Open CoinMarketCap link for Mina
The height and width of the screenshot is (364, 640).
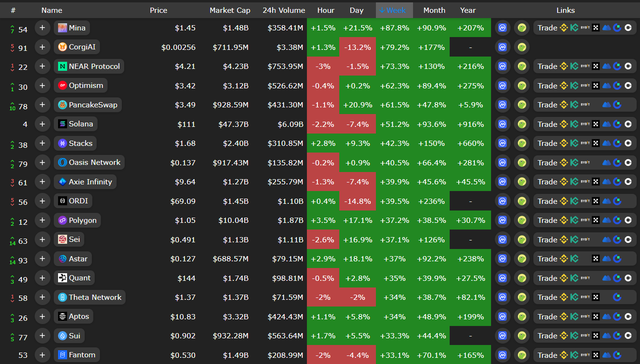(502, 28)
